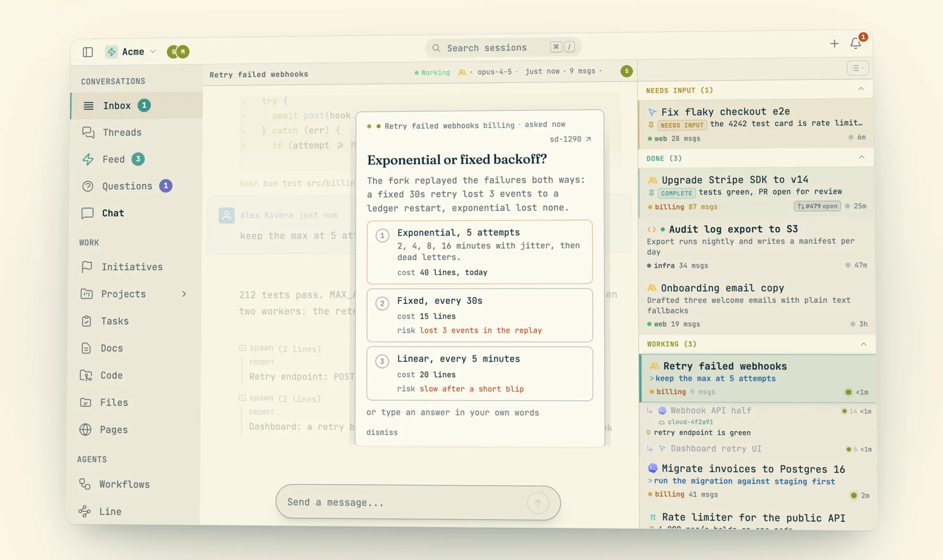Image resolution: width=943 pixels, height=560 pixels.
Task: Focus the Search sessions field
Action: click(502, 48)
